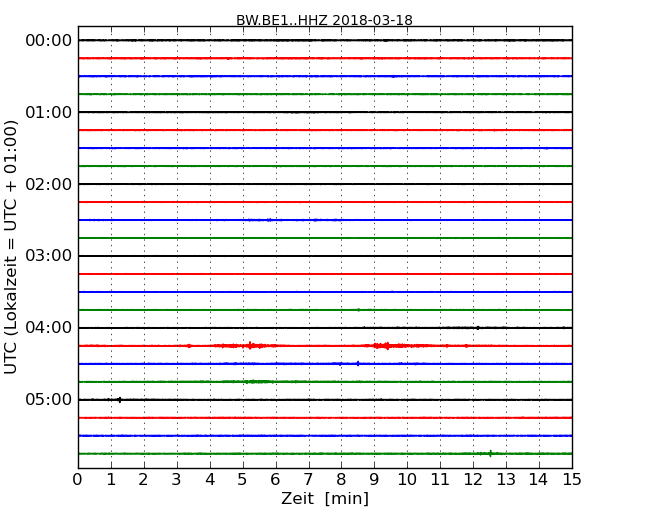Click x-axis tick label 4
This screenshot has height=520, width=650.
pos(210,480)
